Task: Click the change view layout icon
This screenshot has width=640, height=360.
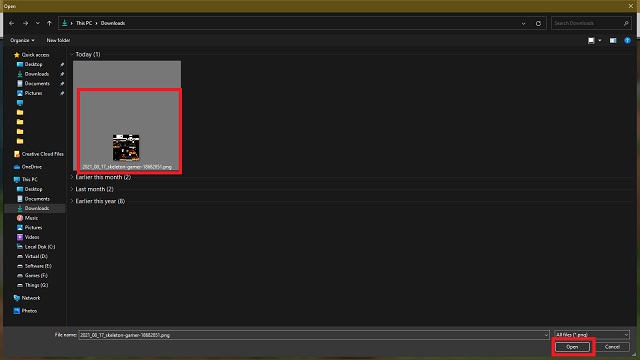Action: (591, 40)
